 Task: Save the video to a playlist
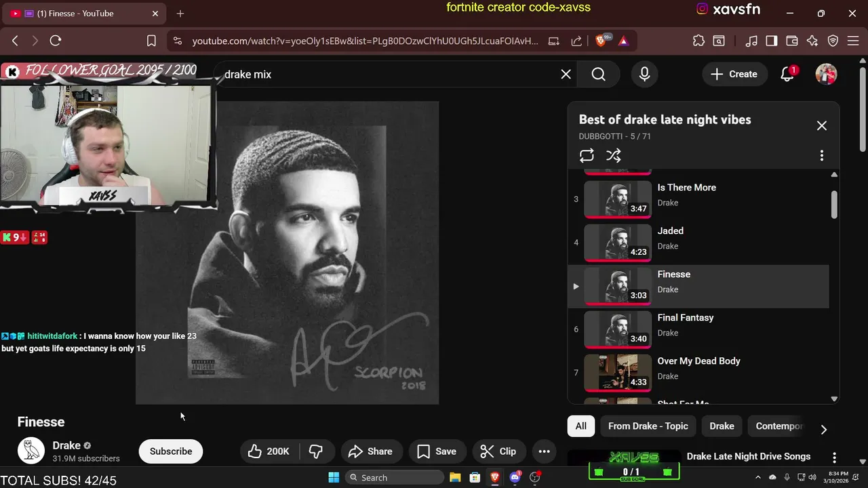(x=437, y=451)
